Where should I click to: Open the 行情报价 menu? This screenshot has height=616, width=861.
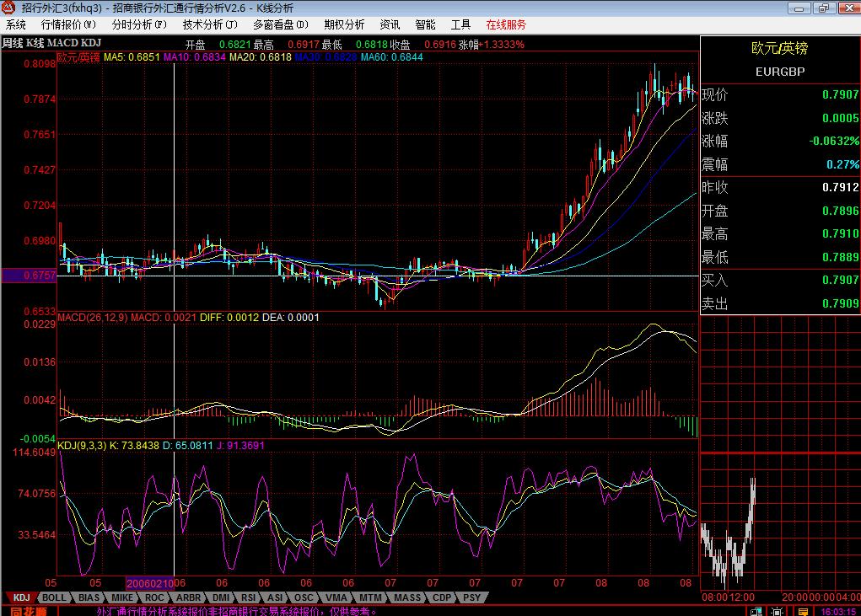point(68,24)
